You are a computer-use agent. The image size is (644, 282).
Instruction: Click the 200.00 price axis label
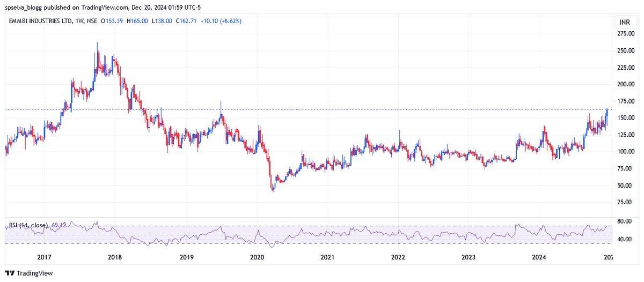point(626,85)
